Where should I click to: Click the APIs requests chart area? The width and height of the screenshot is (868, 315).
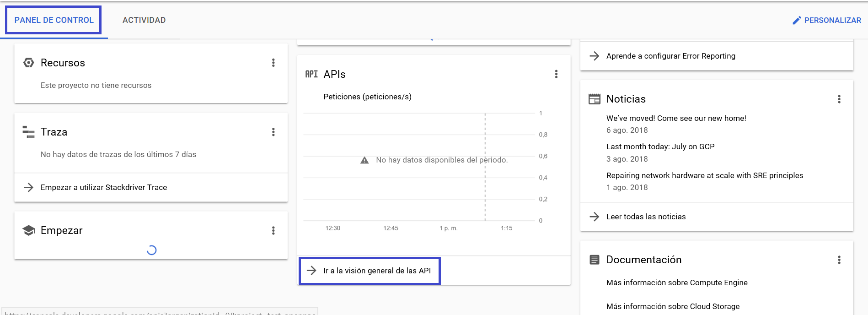(x=418, y=188)
